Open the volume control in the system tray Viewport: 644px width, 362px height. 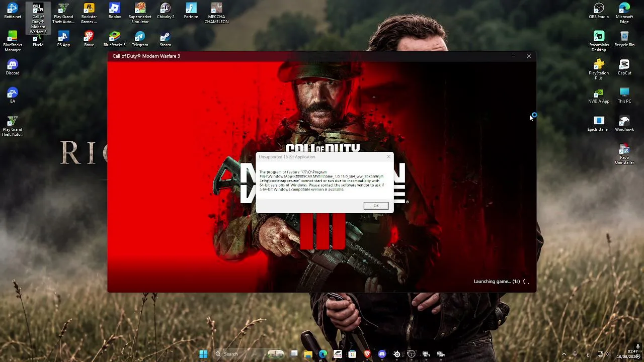click(x=607, y=354)
